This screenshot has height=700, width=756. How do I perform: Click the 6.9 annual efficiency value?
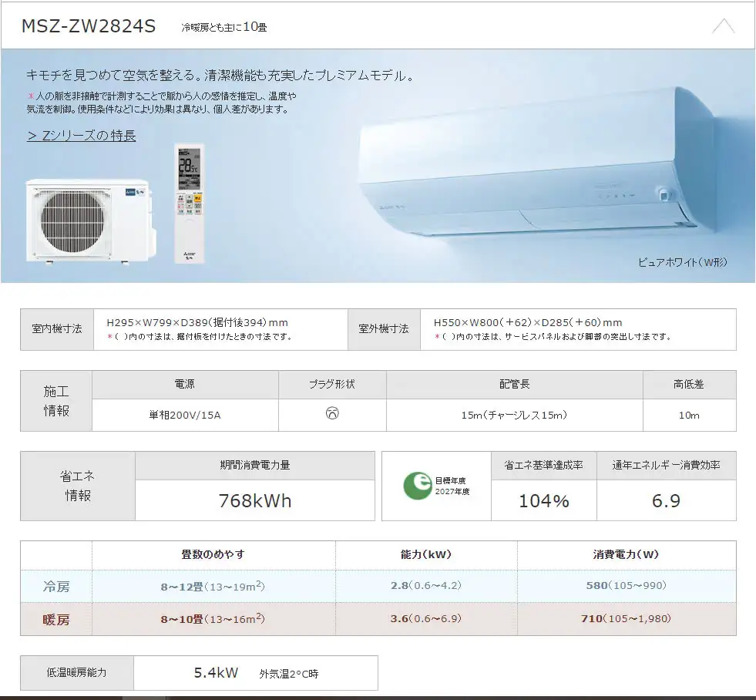667,501
